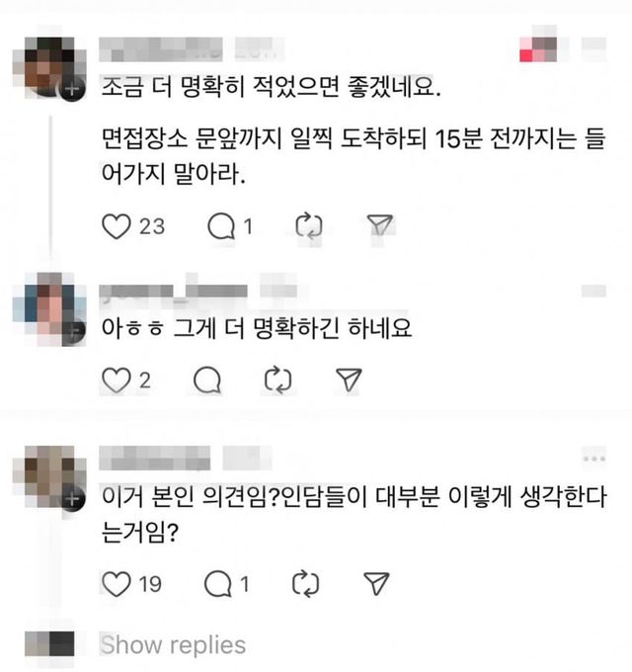
Task: Send the 아ㅎㅎ comment using share icon
Action: click(349, 379)
